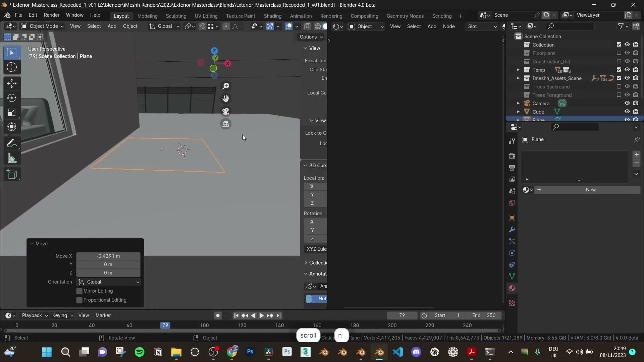Jump to the timeline end
This screenshot has height=362, width=644.
278,315
